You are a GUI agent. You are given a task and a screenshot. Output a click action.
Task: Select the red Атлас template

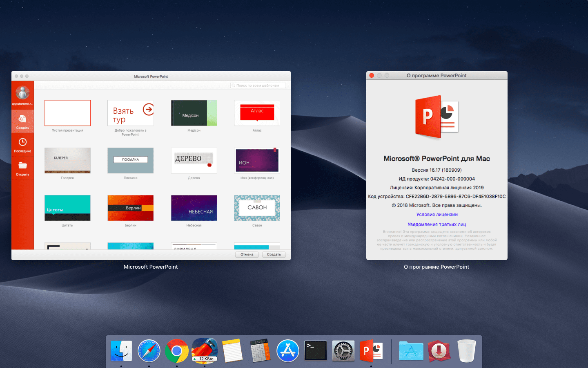(257, 113)
